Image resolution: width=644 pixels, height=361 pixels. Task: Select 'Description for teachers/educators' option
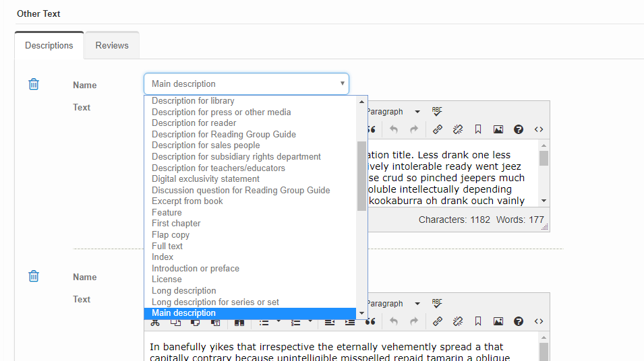(x=218, y=168)
